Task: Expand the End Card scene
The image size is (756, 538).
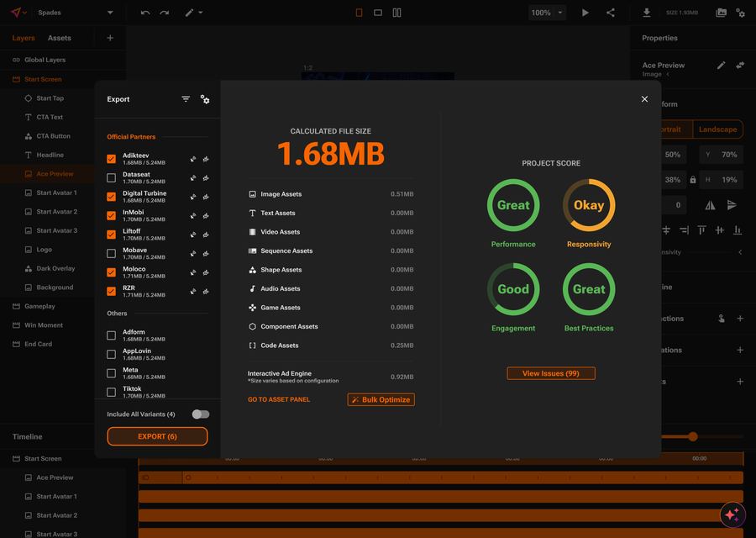Action: (38, 344)
